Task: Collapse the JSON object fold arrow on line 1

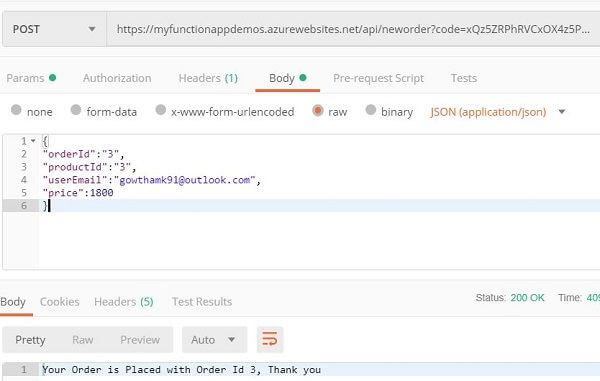Action: coord(33,141)
